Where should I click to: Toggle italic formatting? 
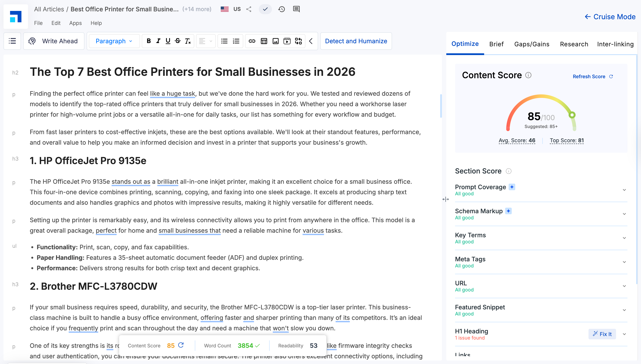click(x=158, y=41)
